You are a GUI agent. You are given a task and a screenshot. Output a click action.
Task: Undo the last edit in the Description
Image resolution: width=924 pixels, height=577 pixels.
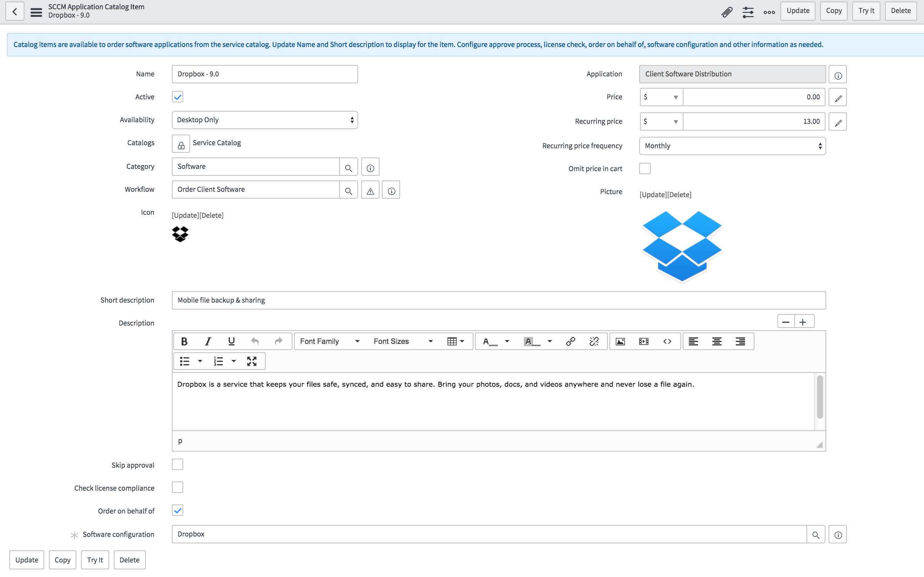coord(255,341)
